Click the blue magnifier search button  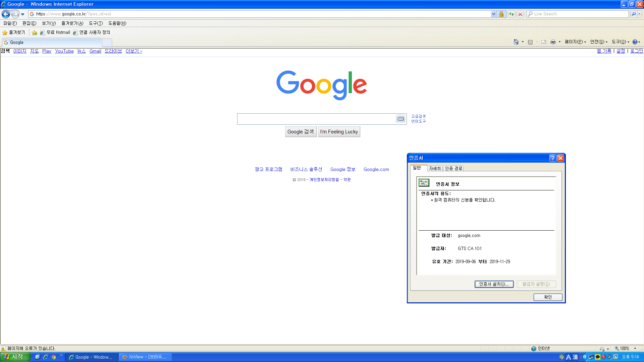click(633, 14)
